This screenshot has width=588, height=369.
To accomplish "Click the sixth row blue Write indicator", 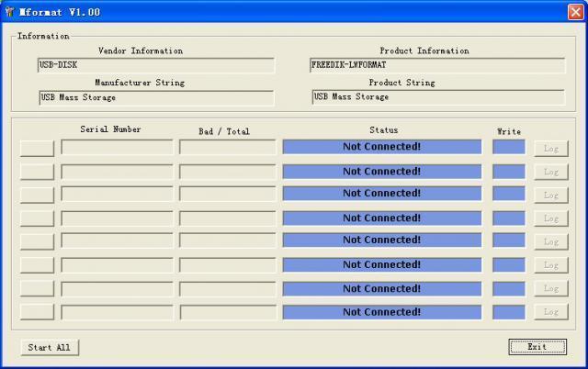I will point(508,265).
